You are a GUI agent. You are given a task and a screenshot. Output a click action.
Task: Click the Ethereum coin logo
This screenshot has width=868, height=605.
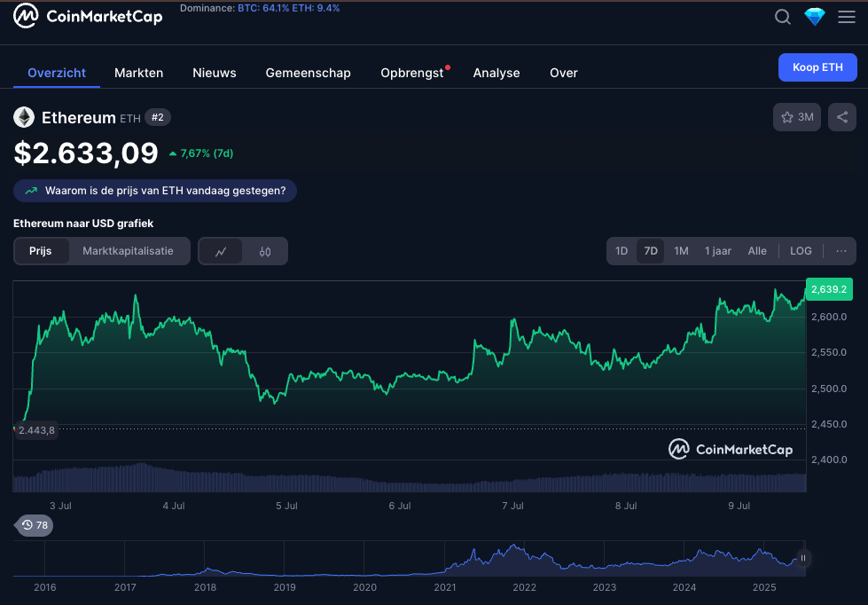(24, 117)
